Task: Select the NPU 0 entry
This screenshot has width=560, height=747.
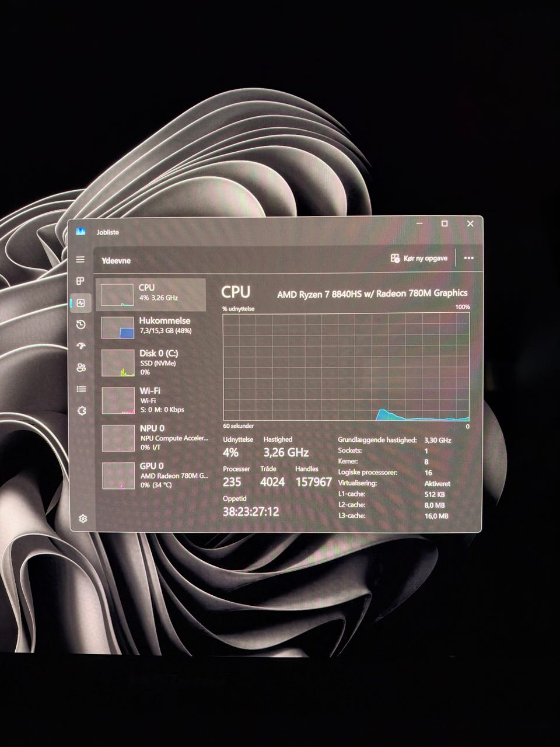Action: pyautogui.click(x=153, y=437)
